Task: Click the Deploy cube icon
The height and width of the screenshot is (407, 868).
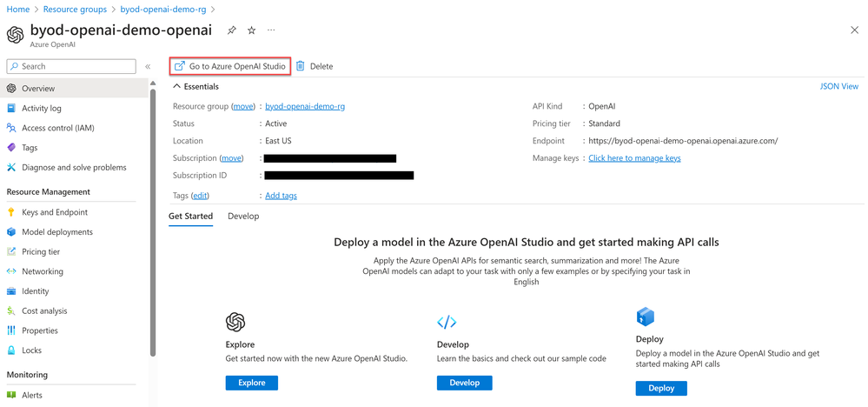Action: click(x=646, y=317)
